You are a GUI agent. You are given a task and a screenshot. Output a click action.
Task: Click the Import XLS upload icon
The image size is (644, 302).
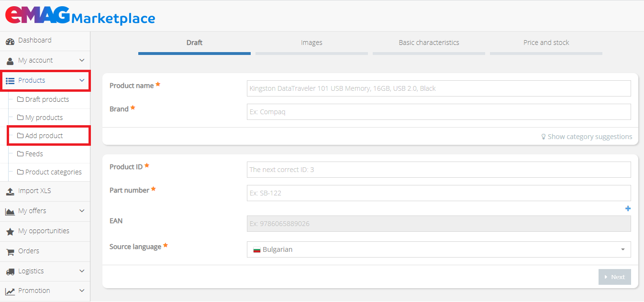point(10,192)
